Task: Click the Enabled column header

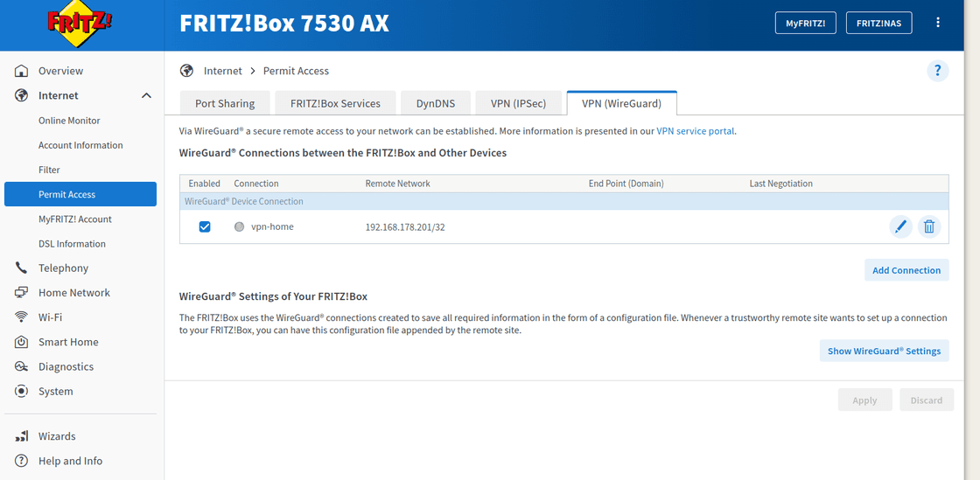Action: point(205,184)
